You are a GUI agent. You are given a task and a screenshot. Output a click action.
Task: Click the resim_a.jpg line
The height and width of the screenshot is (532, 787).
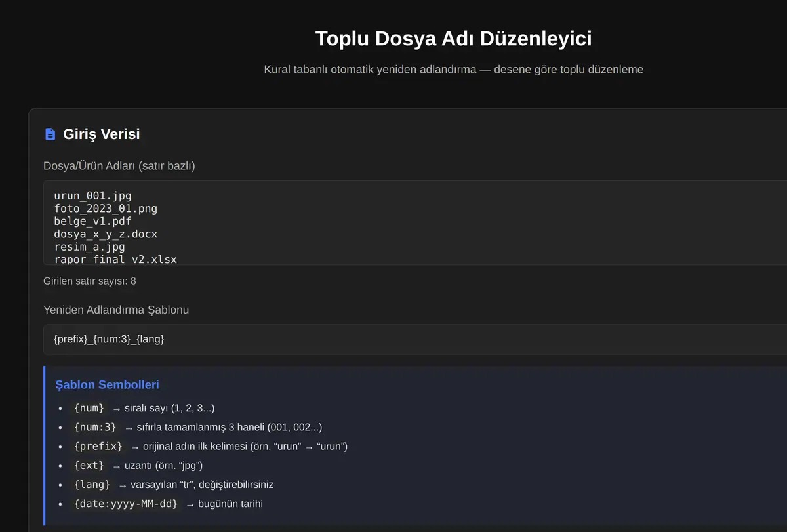point(89,247)
